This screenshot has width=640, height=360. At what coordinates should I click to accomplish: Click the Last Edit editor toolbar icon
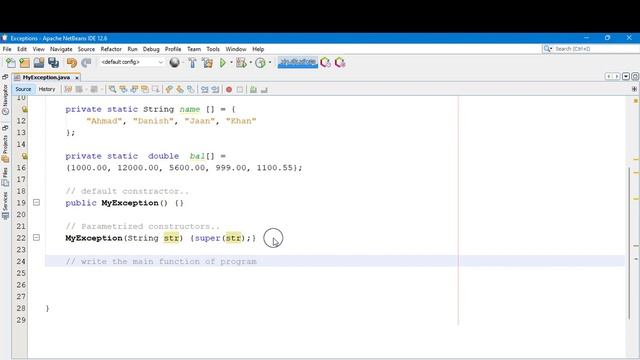[68, 89]
